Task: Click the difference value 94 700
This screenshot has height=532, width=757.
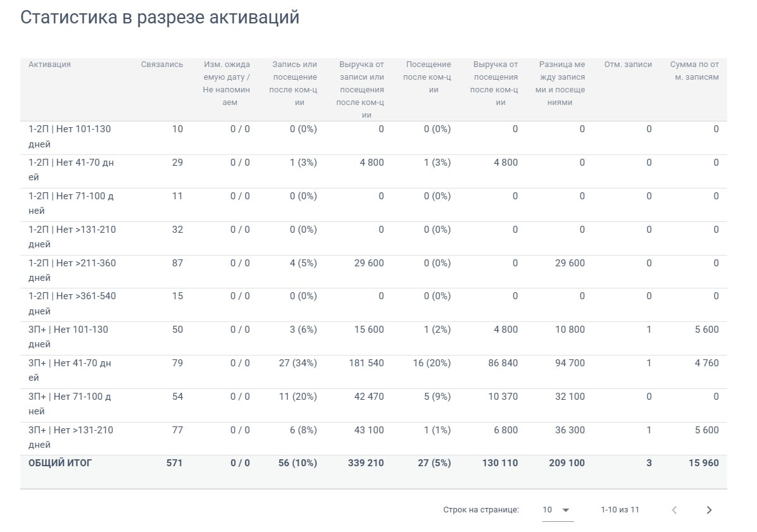Action: tap(570, 363)
